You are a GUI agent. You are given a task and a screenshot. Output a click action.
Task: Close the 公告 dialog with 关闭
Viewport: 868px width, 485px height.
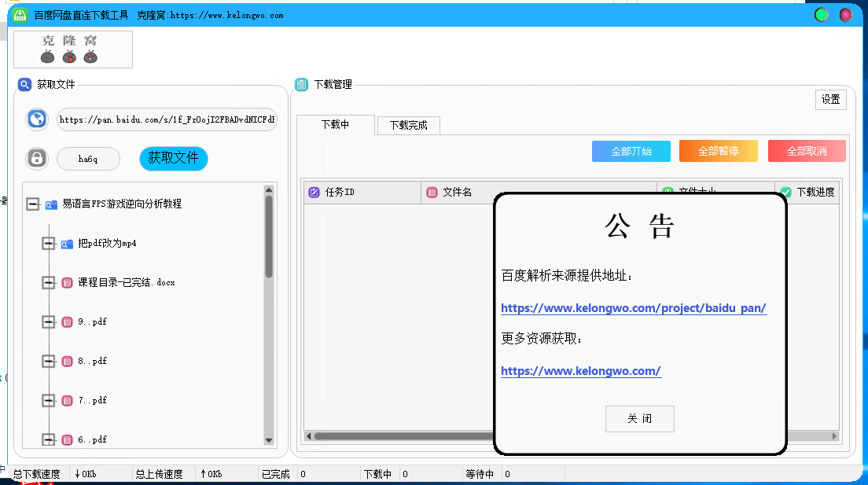640,418
